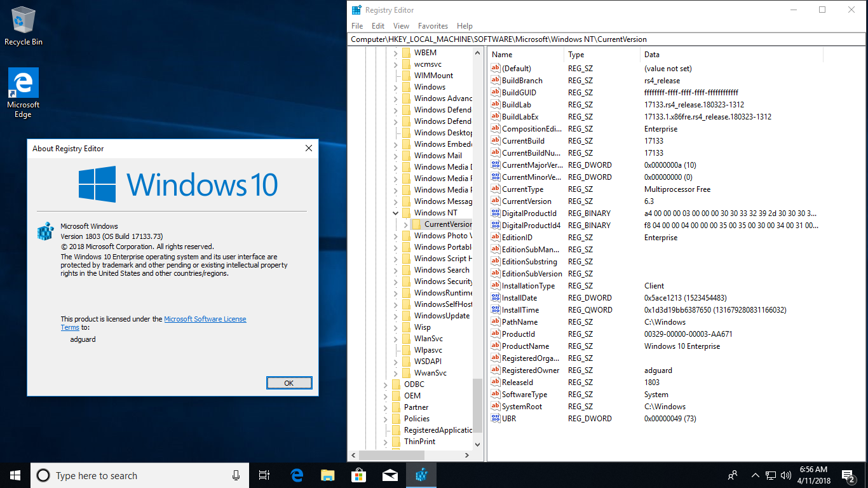Image resolution: width=868 pixels, height=488 pixels.
Task: Expand the Windows Search tree node
Action: click(396, 270)
